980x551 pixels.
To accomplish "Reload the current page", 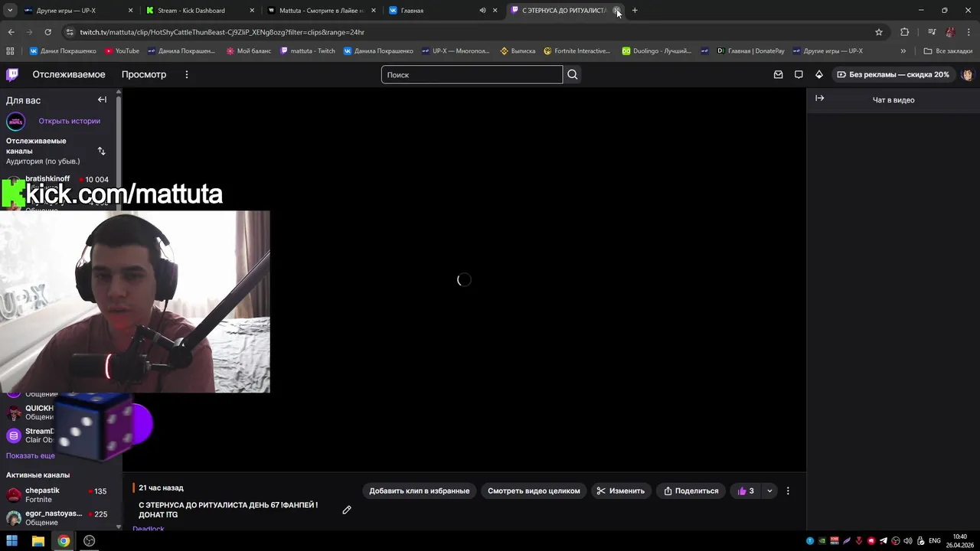I will point(47,32).
